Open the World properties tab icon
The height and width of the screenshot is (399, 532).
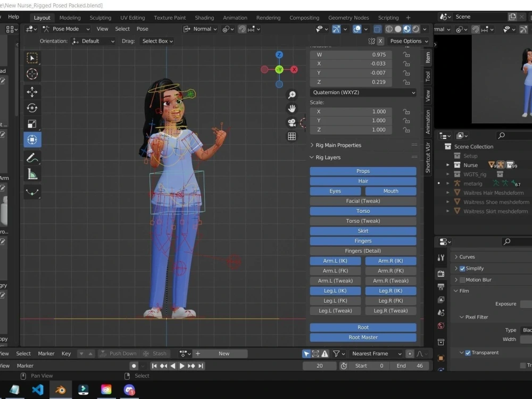[x=441, y=326]
